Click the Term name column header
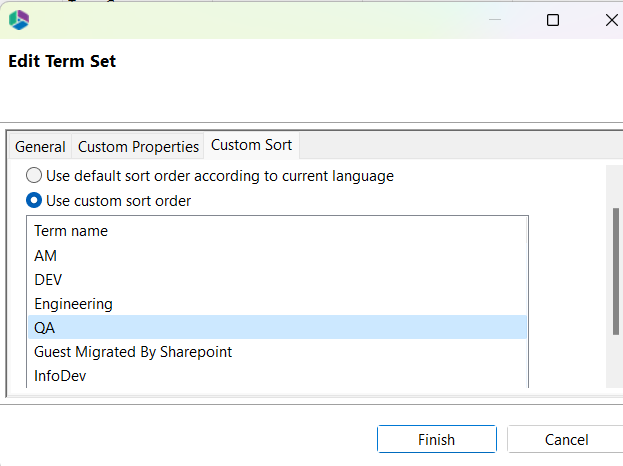This screenshot has width=623, height=466. [71, 231]
